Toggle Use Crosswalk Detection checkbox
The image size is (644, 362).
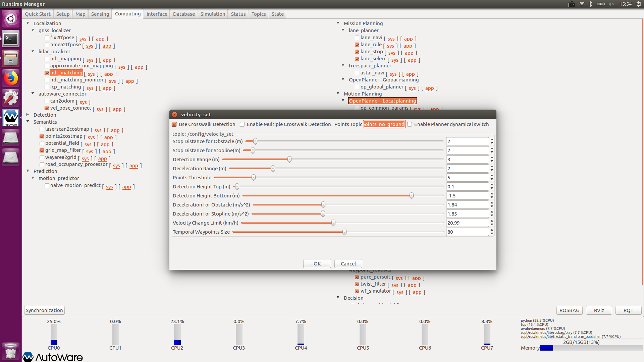174,124
